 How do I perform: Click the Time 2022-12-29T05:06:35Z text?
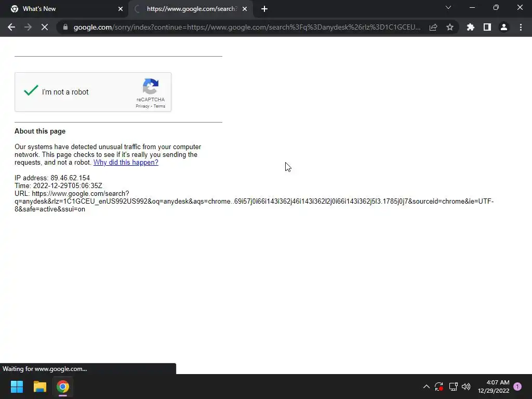pos(58,185)
